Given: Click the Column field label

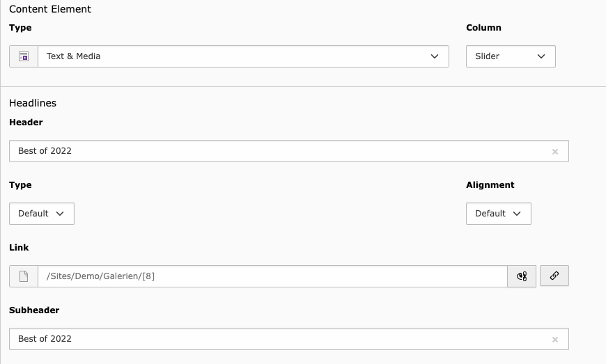Looking at the screenshot, I should pyautogui.click(x=483, y=28).
